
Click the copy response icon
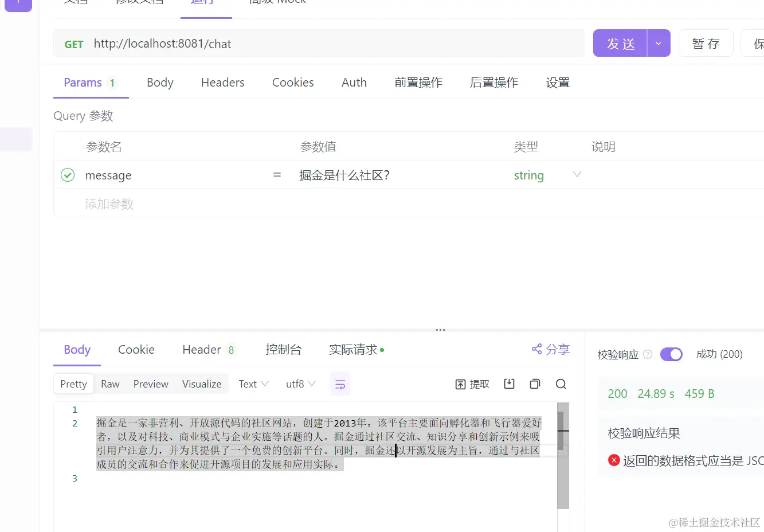[x=535, y=384]
